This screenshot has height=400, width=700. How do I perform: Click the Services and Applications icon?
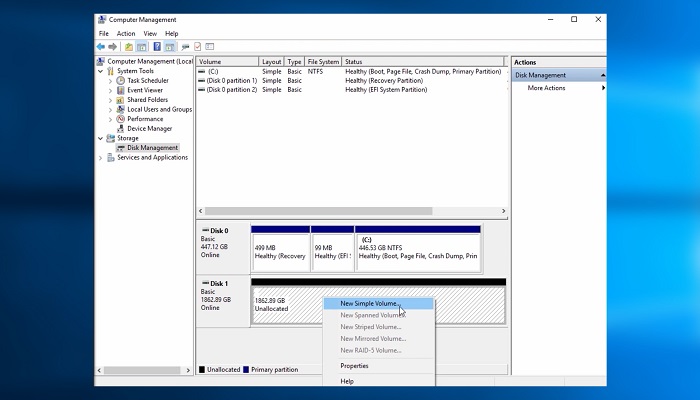[110, 158]
